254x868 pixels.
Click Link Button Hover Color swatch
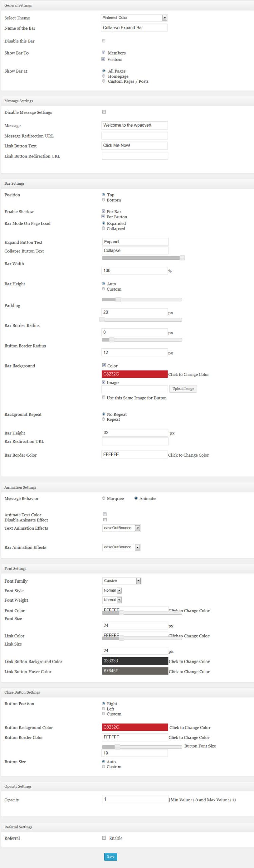[135, 671]
